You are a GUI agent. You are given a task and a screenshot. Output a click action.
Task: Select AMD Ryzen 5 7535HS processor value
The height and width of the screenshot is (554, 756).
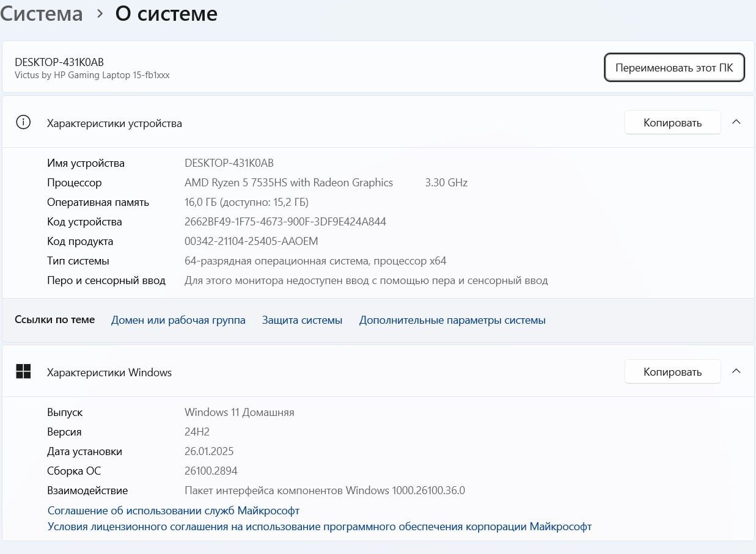pyautogui.click(x=288, y=183)
